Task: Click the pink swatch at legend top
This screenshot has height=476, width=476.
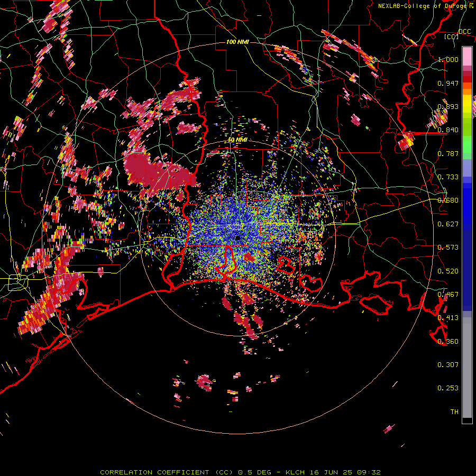Action: click(467, 56)
